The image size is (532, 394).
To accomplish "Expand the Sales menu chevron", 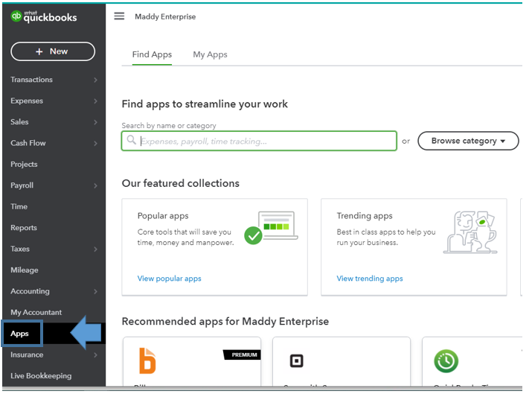I will (x=95, y=122).
